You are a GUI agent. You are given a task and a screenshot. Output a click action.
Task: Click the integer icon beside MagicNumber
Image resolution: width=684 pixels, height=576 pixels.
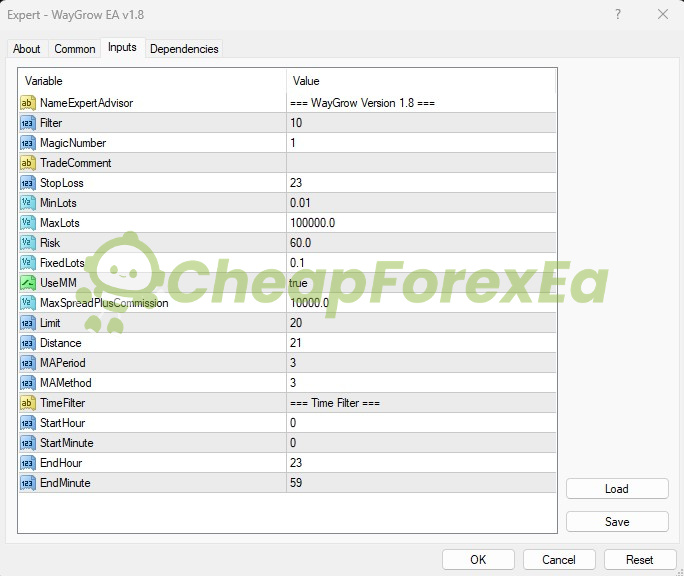pyautogui.click(x=27, y=143)
